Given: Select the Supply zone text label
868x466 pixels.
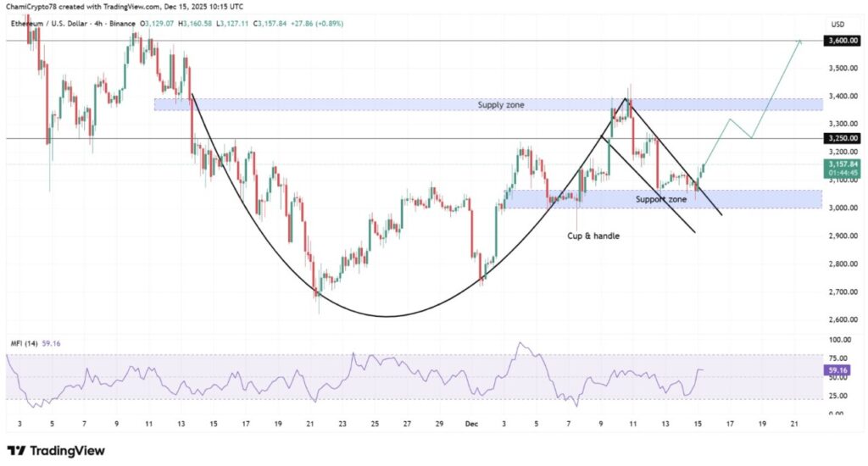Looking at the screenshot, I should (501, 105).
